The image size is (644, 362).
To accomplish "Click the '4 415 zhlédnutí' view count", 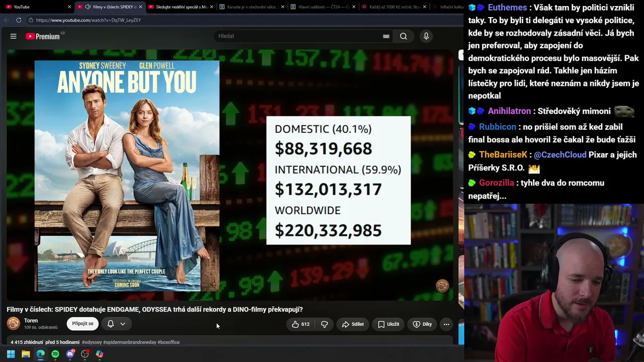I will [x=27, y=342].
